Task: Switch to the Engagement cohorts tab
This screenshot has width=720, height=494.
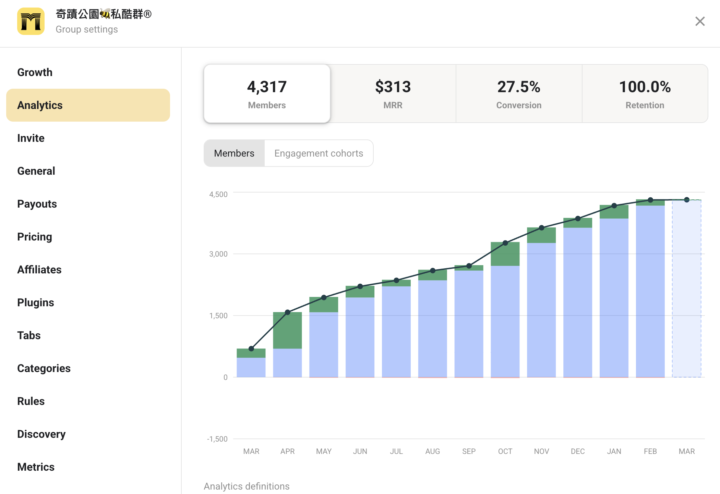Action: [x=319, y=153]
